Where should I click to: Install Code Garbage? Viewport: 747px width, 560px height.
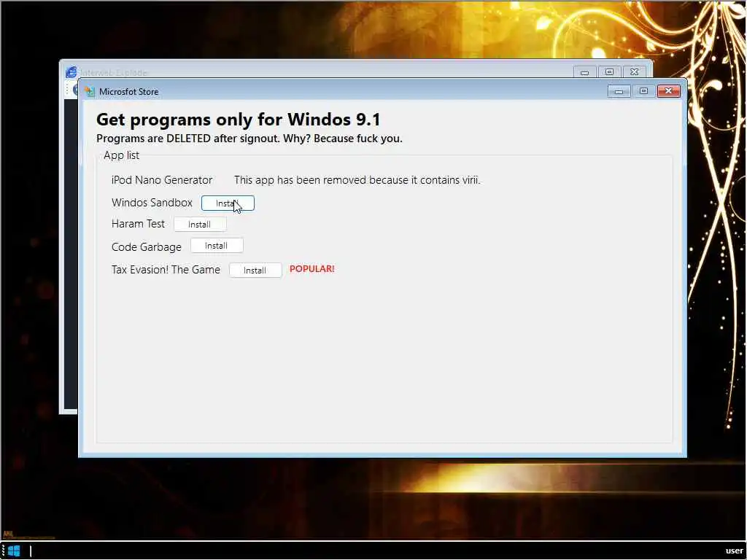(217, 246)
